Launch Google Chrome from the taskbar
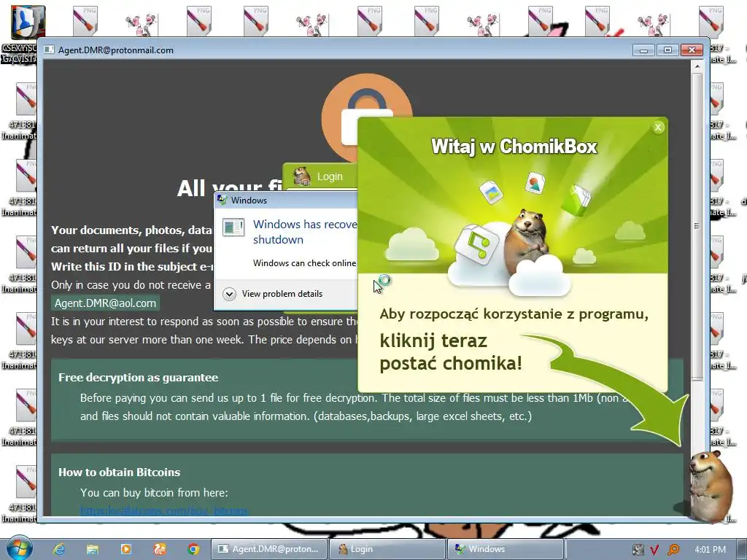 click(x=193, y=549)
